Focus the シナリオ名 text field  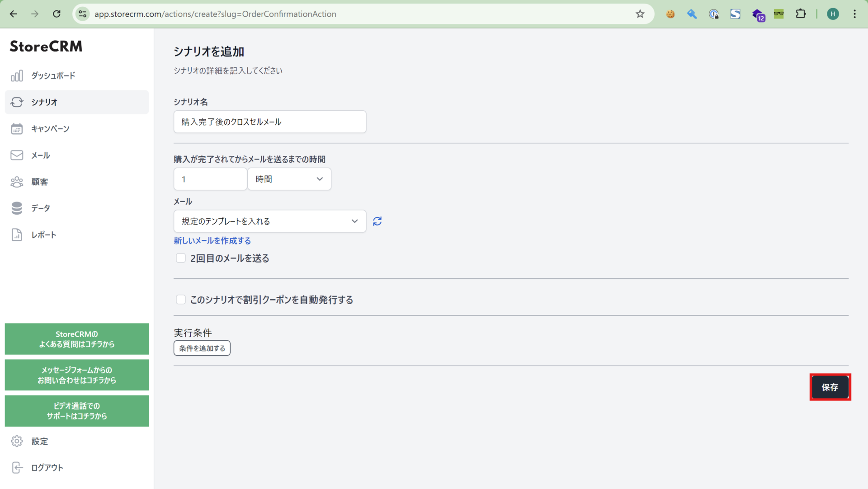point(270,122)
